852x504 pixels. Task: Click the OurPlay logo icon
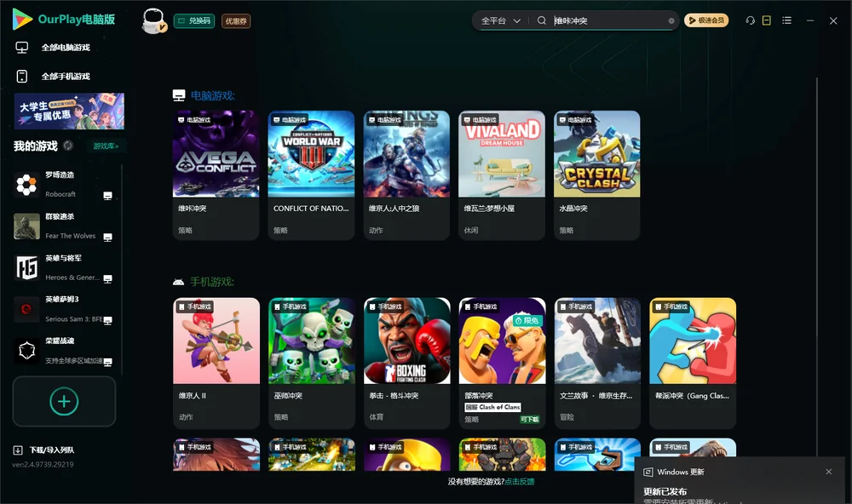[x=22, y=19]
